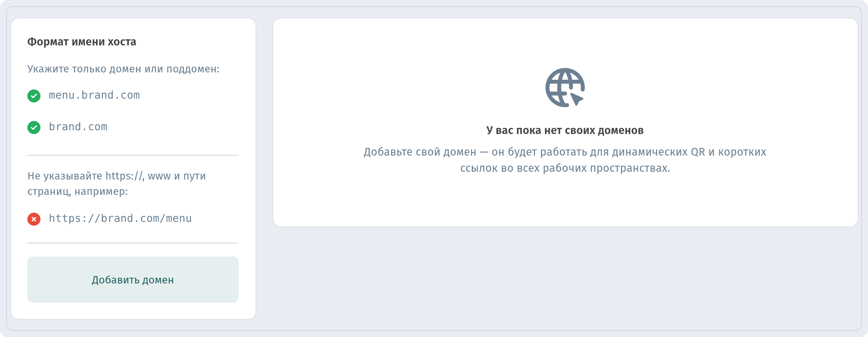Image resolution: width=868 pixels, height=337 pixels.
Task: Click the "Не указывайте https://, www" note
Action: [117, 183]
